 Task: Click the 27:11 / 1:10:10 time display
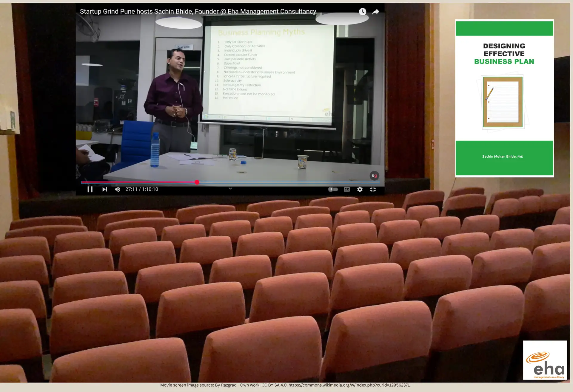[142, 189]
